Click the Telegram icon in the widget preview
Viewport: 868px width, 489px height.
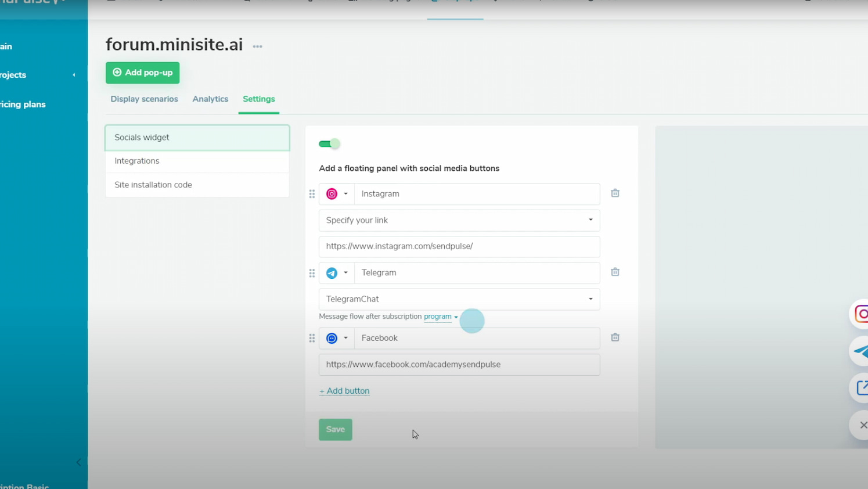pos(861,351)
